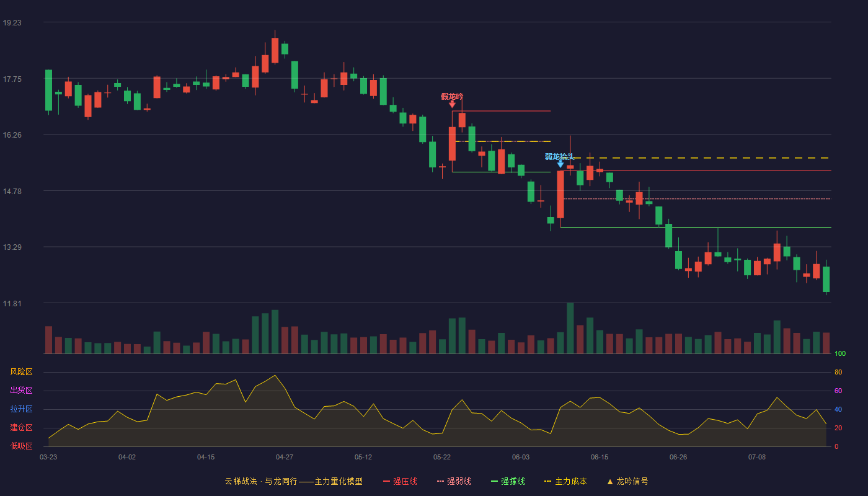Click the 06-15 date axis label
Screen dimensions: 868x496
pos(600,457)
